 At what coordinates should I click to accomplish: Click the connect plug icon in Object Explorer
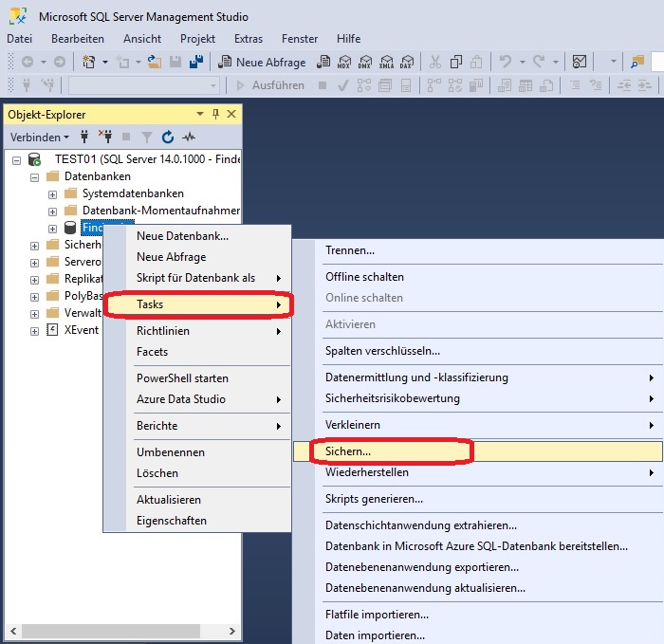pos(84,137)
